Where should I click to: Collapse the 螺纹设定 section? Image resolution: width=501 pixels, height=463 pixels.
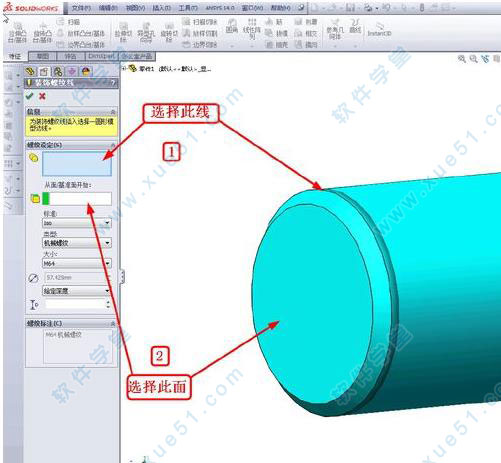(x=113, y=145)
